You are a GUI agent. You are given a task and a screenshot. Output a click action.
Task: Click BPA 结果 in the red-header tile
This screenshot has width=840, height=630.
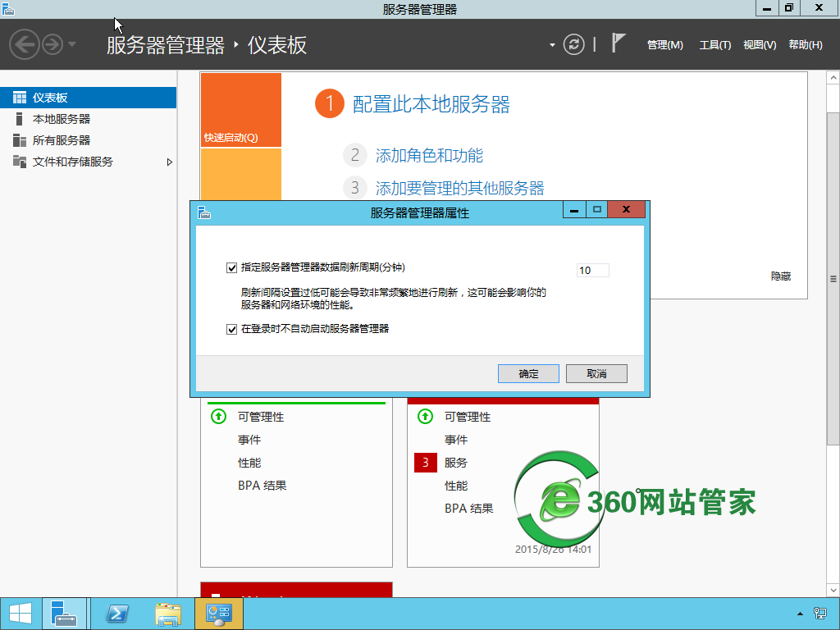point(468,509)
